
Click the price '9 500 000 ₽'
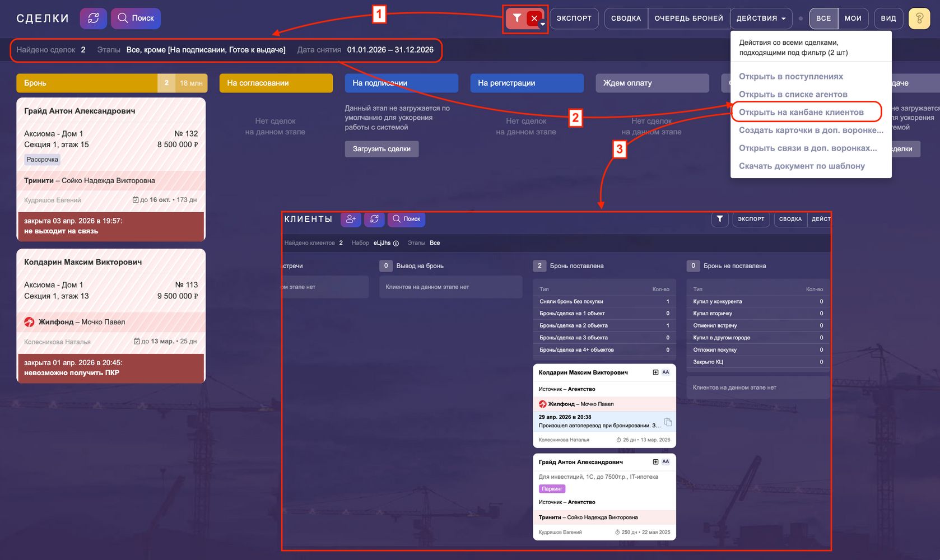click(178, 296)
